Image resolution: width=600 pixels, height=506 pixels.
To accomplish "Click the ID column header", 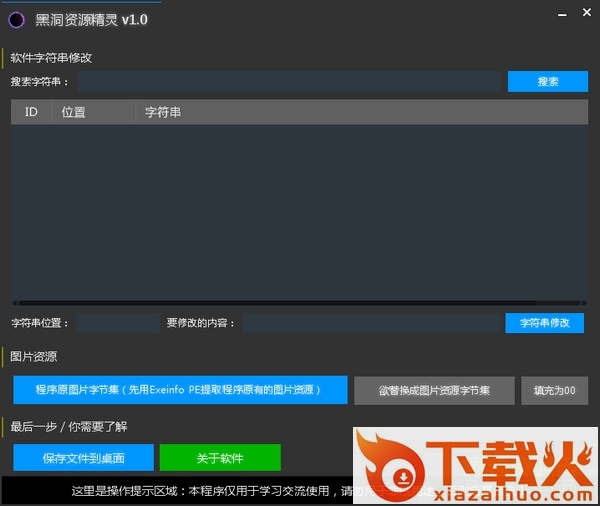I will tap(31, 113).
